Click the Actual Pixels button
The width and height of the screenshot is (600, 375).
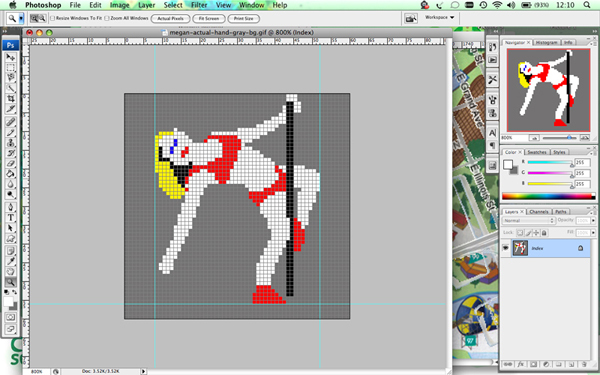tap(170, 18)
